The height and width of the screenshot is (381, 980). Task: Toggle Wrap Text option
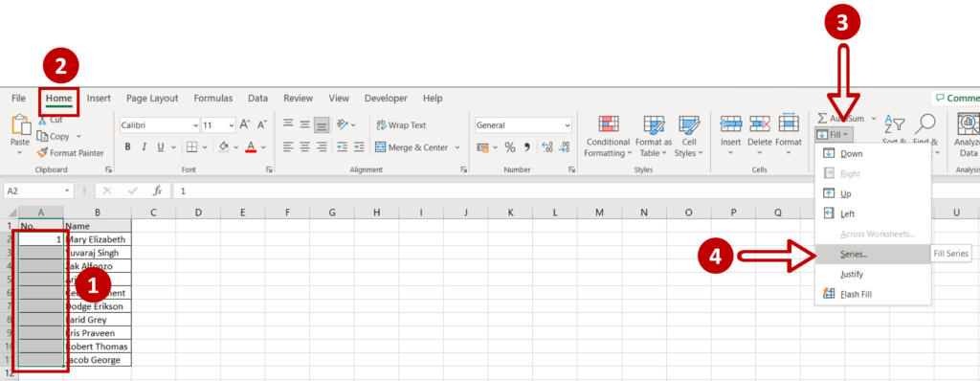[401, 125]
